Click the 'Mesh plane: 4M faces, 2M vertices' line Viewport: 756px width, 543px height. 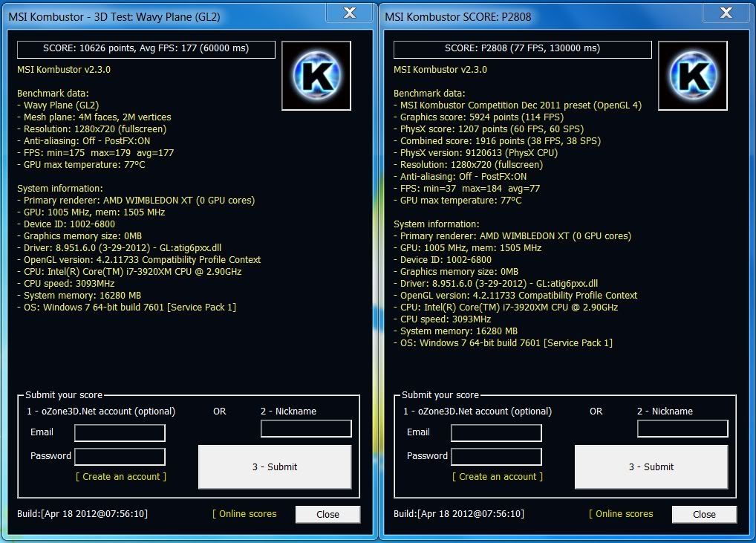click(94, 117)
